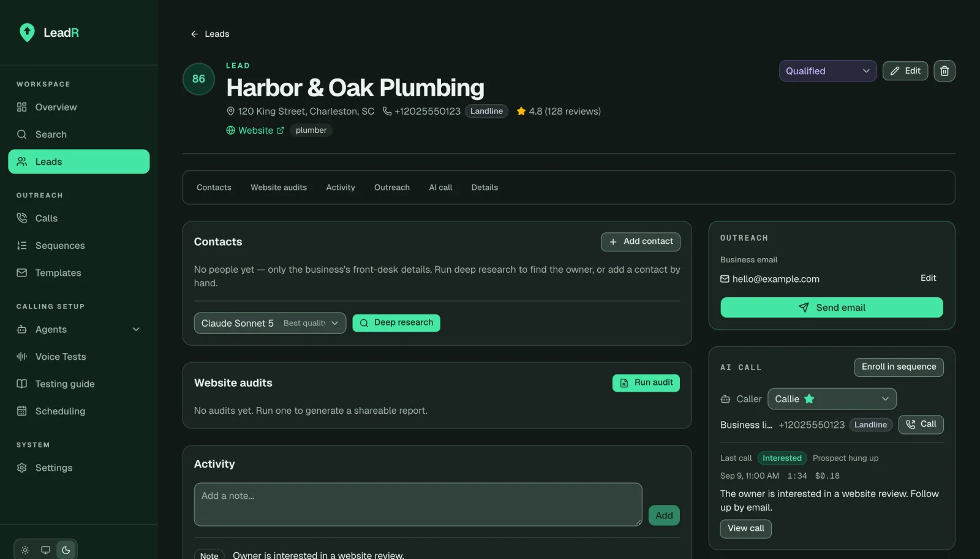980x559 pixels.
Task: Open Scheduling in the sidebar
Action: [x=78, y=411]
